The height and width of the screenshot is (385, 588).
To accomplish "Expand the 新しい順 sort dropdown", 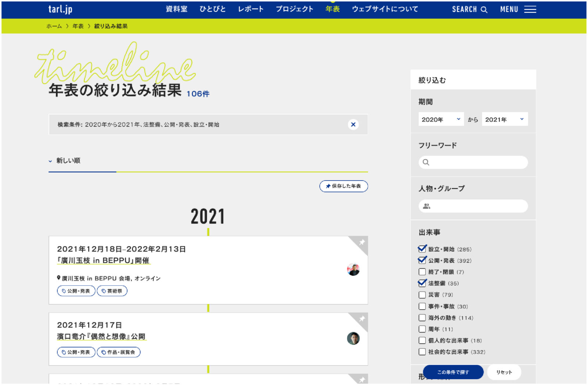I will 65,161.
